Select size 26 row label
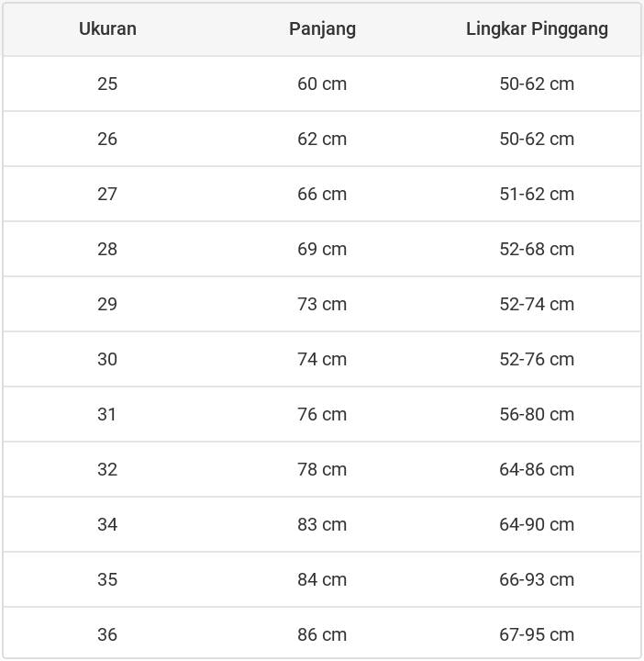This screenshot has width=644, height=661. point(107,139)
